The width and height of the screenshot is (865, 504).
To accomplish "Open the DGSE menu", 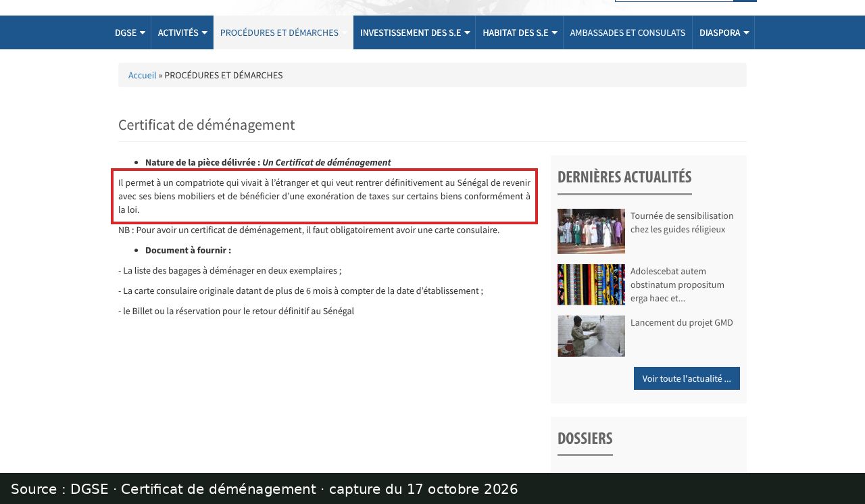I will (x=130, y=32).
